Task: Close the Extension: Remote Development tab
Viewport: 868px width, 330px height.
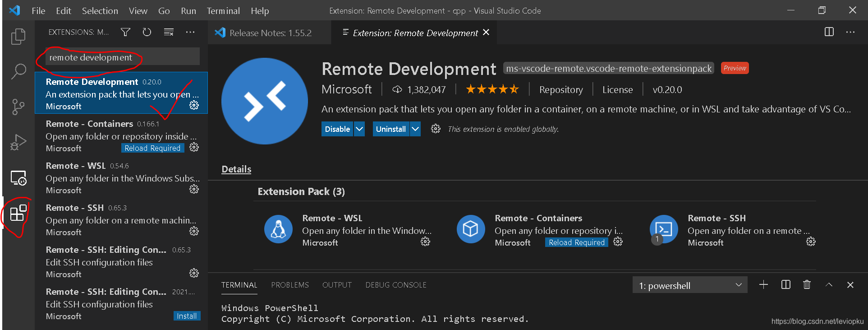Action: 486,32
